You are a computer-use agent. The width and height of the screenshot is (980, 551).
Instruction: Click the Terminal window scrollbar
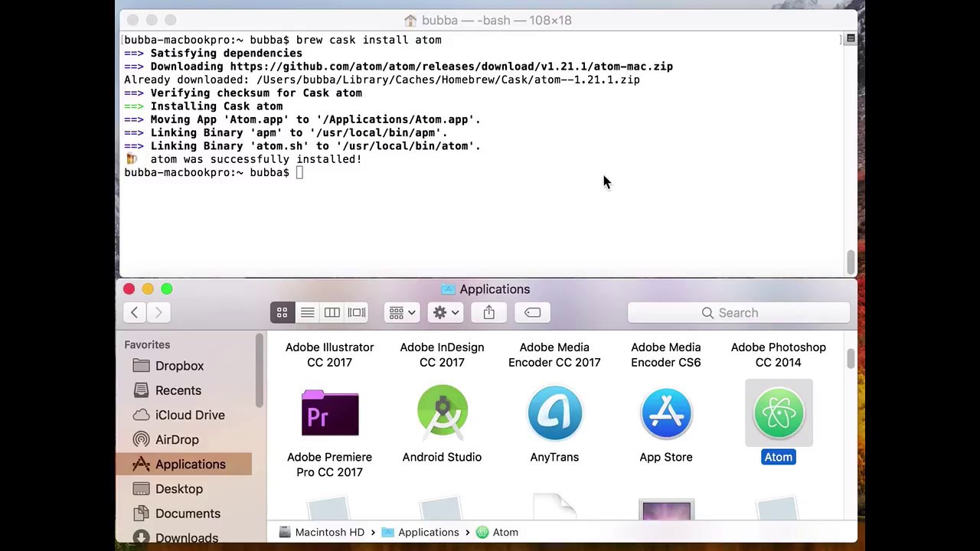coord(851,262)
